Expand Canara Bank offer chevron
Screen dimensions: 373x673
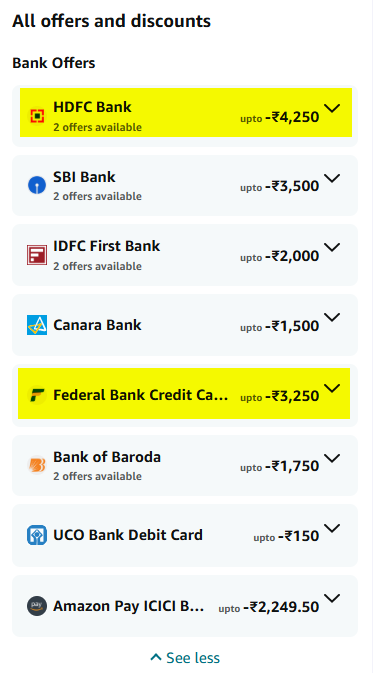(x=332, y=317)
